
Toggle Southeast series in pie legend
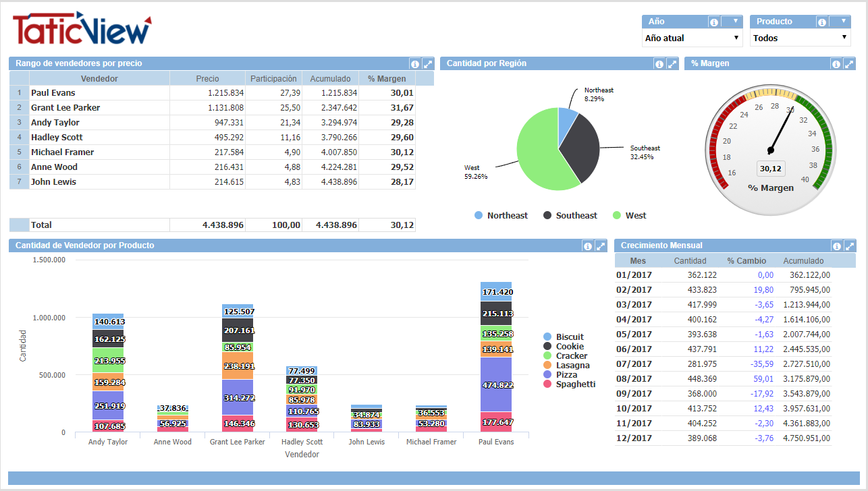570,216
